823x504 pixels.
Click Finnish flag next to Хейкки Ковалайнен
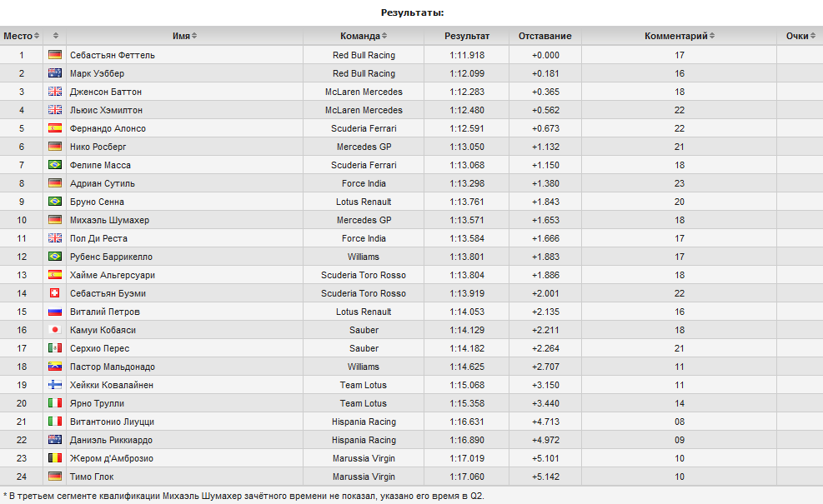[54, 385]
